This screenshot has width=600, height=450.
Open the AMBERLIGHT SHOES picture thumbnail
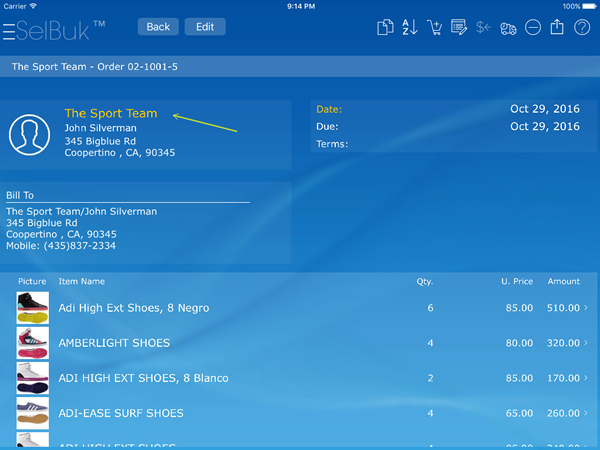point(32,343)
